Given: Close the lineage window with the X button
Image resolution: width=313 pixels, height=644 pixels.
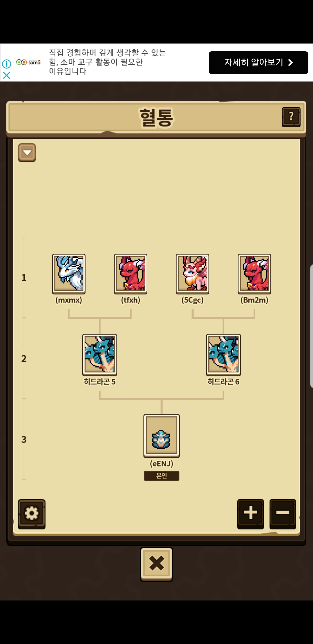Looking at the screenshot, I should (x=156, y=564).
